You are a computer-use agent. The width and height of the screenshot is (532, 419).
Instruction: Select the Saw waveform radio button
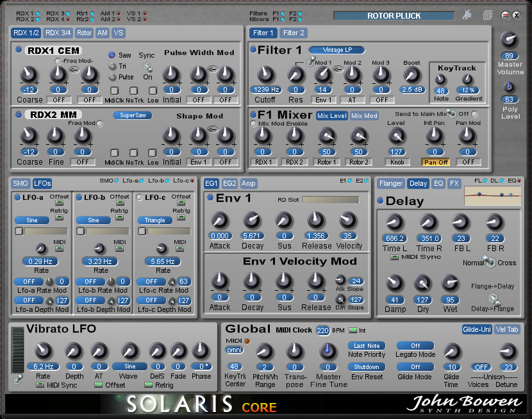click(112, 55)
